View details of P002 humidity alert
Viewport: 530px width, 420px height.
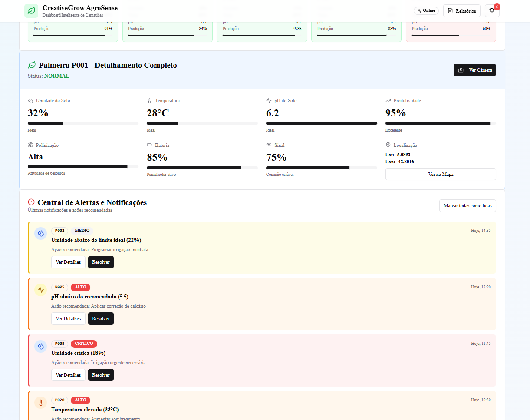pos(68,262)
